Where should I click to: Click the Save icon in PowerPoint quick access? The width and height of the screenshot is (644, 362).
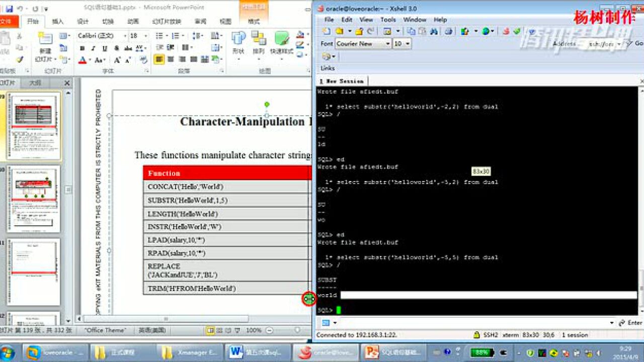pyautogui.click(x=10, y=9)
